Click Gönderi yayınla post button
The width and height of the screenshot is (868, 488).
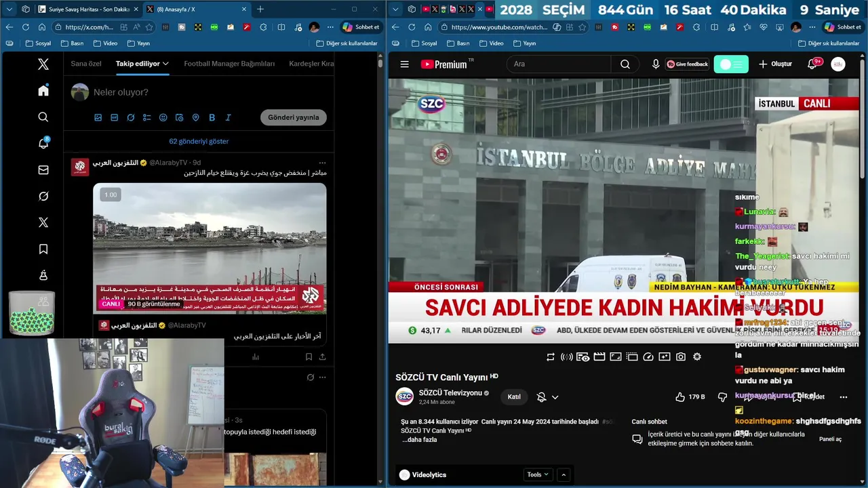tap(293, 117)
